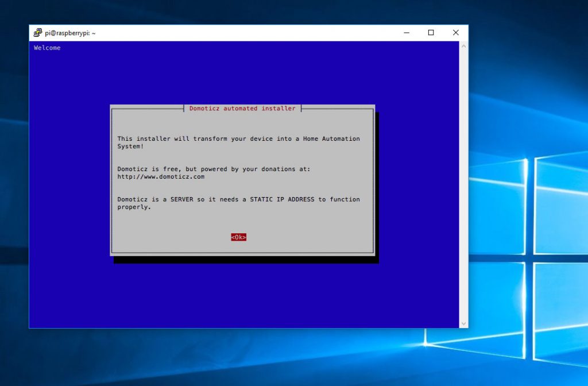The height and width of the screenshot is (386, 588).
Task: Click the 'Welcome' text in the terminal
Action: [47, 48]
